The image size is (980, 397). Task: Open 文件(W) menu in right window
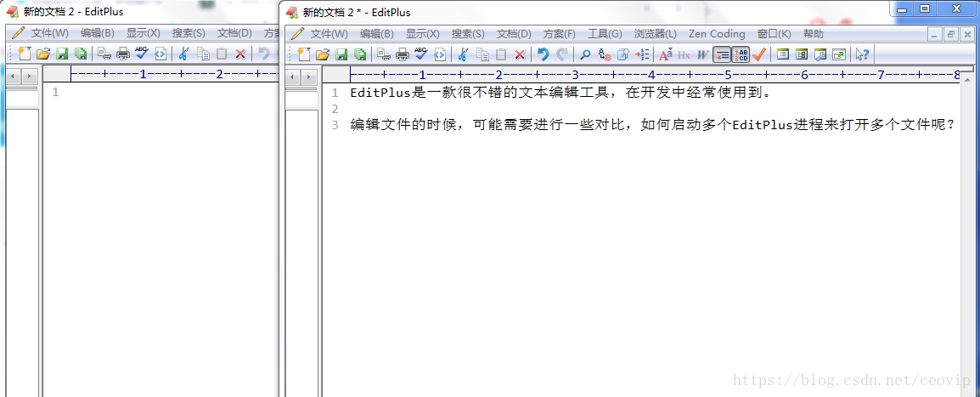(x=329, y=34)
